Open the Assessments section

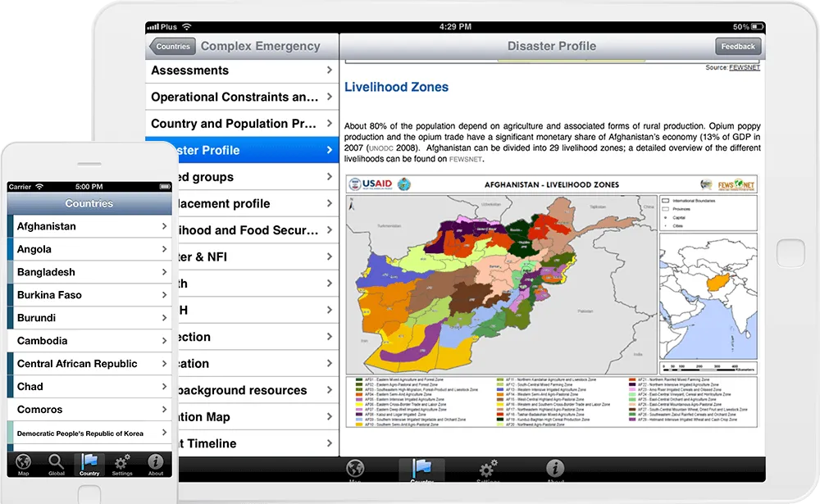tap(242, 70)
